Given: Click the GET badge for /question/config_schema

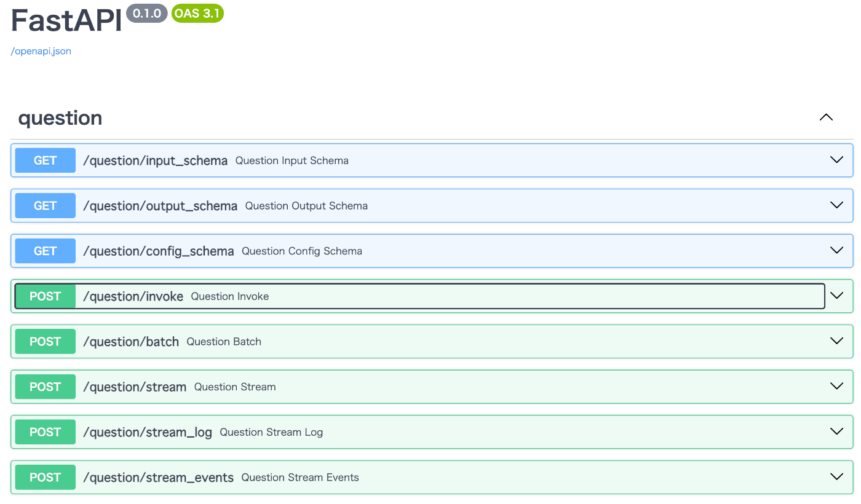Looking at the screenshot, I should coord(46,251).
